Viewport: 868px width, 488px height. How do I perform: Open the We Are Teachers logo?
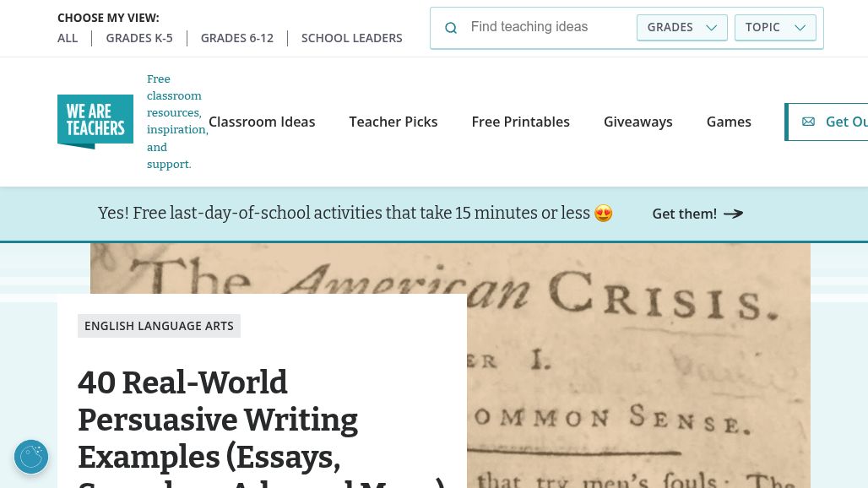tap(95, 122)
